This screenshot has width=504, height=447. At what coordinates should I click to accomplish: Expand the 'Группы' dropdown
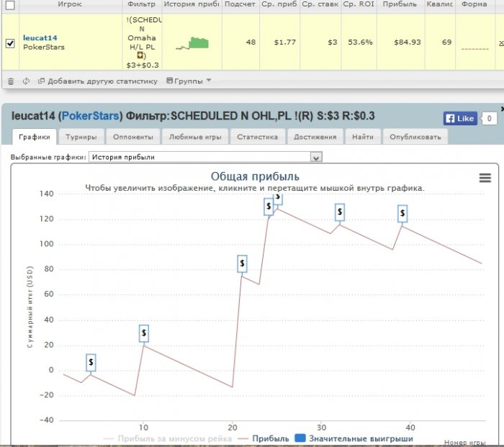click(x=189, y=81)
